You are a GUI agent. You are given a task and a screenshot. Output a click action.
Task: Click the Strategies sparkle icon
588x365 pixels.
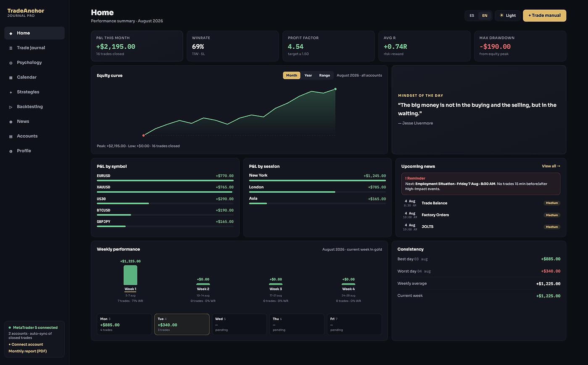click(11, 92)
